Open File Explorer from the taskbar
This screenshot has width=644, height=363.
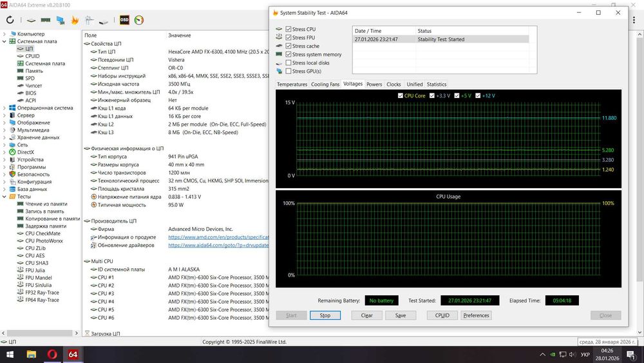(31, 355)
